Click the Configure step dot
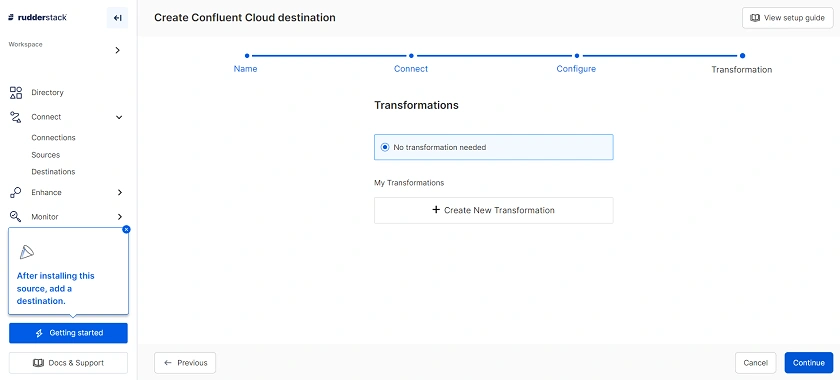The width and height of the screenshot is (840, 380). [576, 55]
